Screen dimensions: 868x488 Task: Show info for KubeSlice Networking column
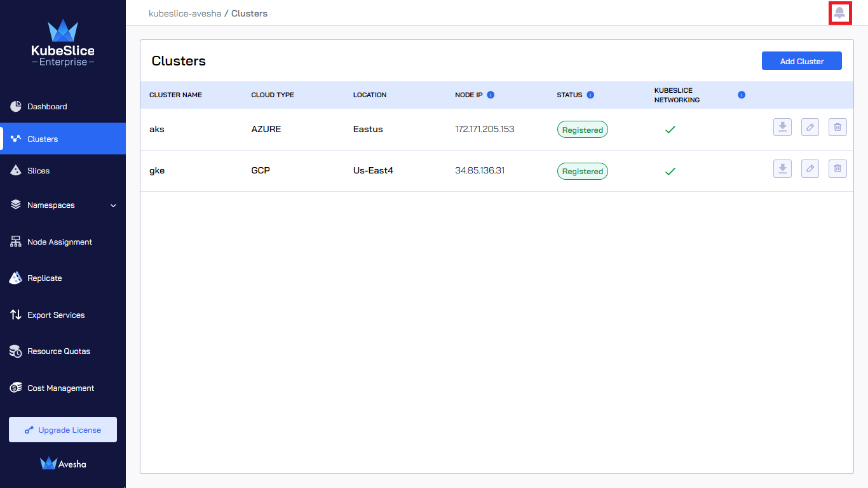[x=742, y=95]
